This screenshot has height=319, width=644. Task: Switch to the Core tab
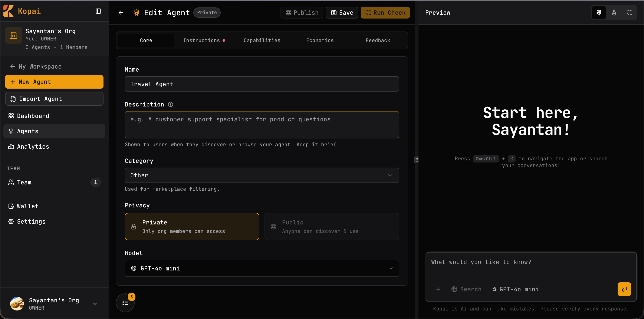click(x=146, y=40)
